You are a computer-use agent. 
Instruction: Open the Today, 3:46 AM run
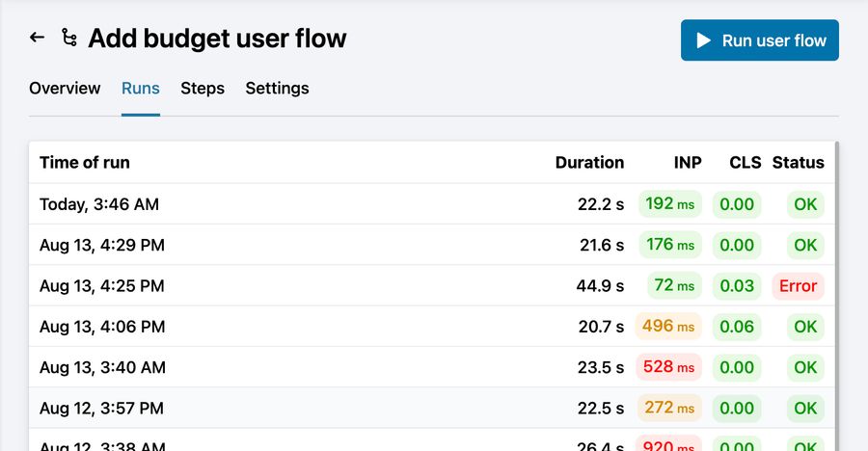pos(99,204)
